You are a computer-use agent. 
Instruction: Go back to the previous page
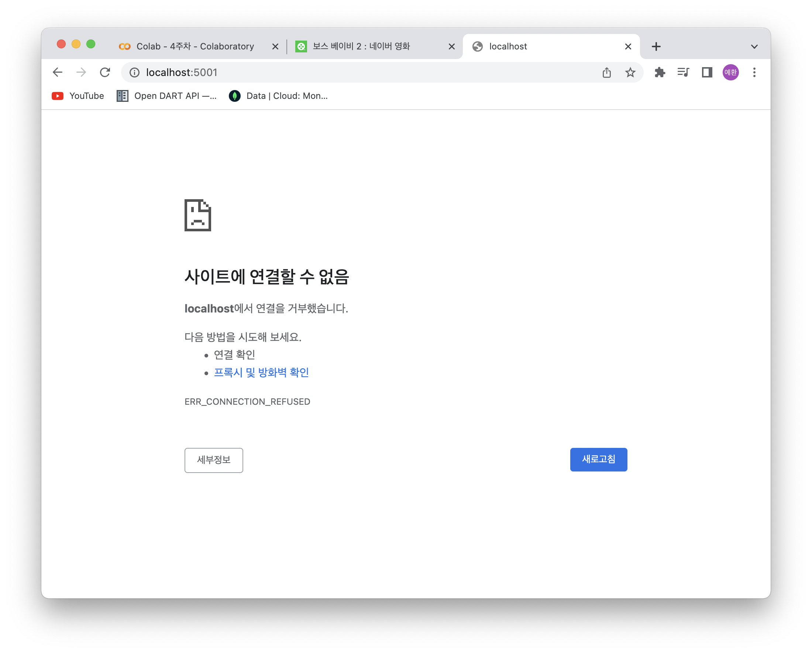click(57, 72)
